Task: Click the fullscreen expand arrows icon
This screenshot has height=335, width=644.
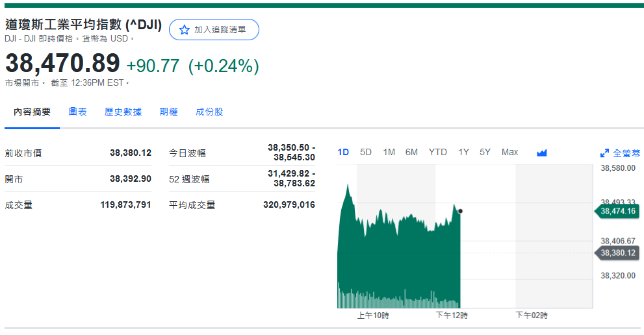Action: point(604,153)
